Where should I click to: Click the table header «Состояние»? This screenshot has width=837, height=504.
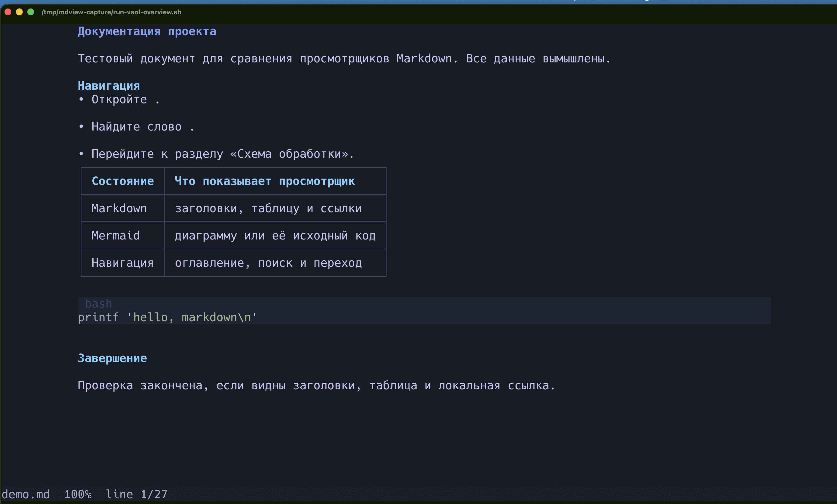point(123,181)
